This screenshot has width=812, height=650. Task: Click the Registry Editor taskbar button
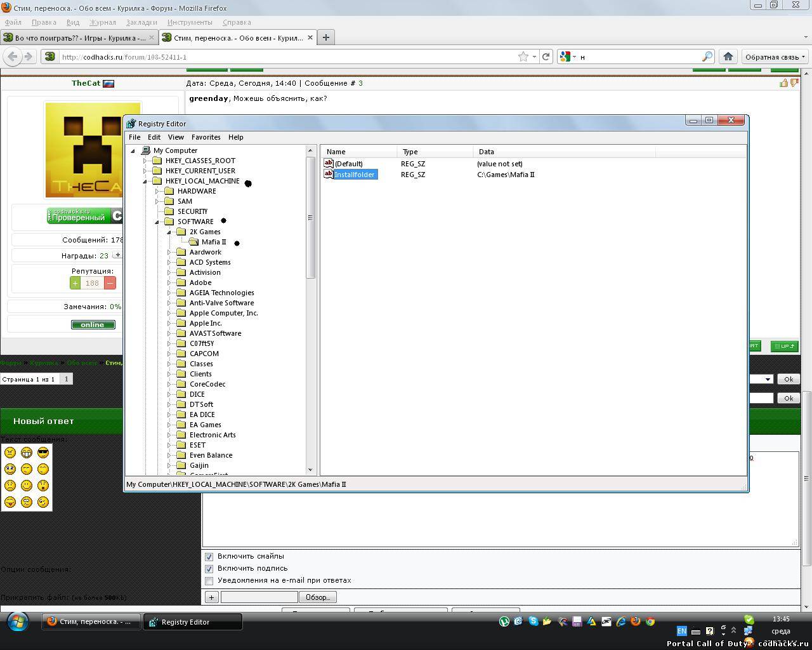[193, 622]
